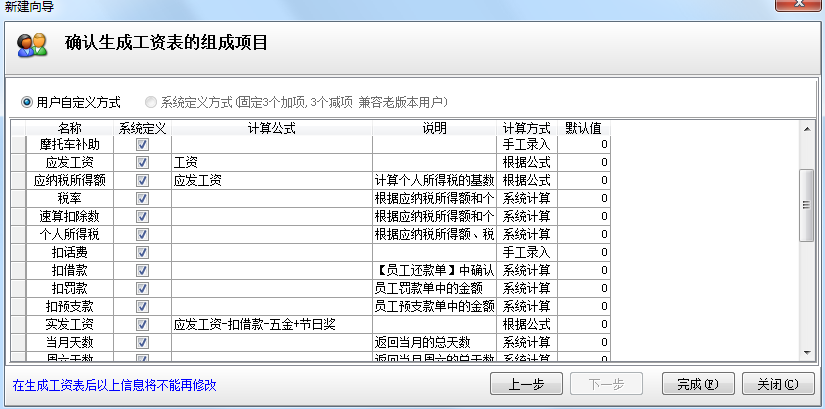This screenshot has height=409, width=825.
Task: Toggle 系统定义 checkbox for 应发工资
Action: pyautogui.click(x=142, y=163)
